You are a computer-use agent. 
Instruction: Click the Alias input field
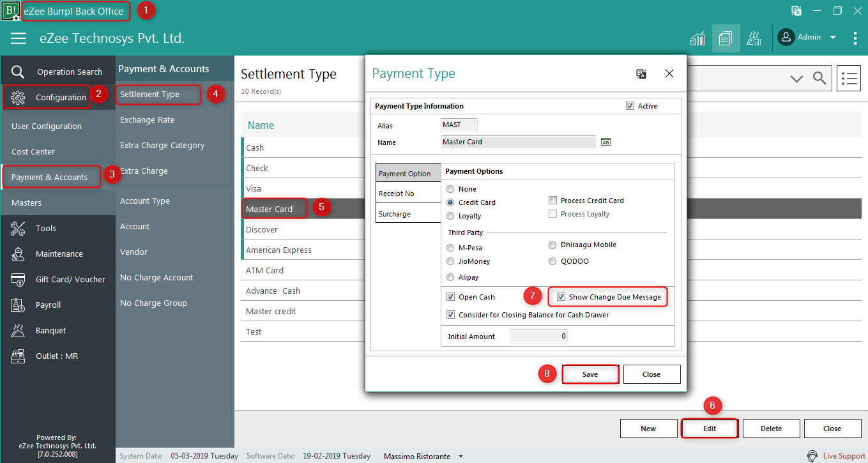459,125
